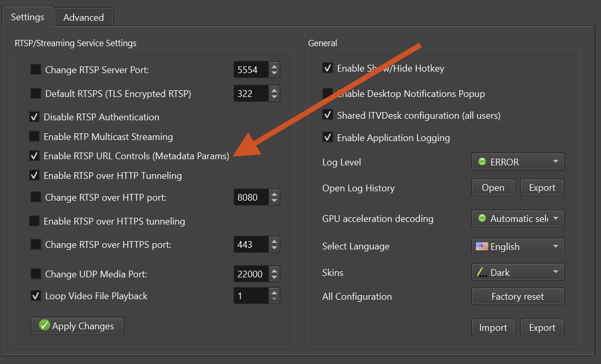Increase the RTSP over HTTP port value
This screenshot has width=601, height=364.
pos(274,193)
